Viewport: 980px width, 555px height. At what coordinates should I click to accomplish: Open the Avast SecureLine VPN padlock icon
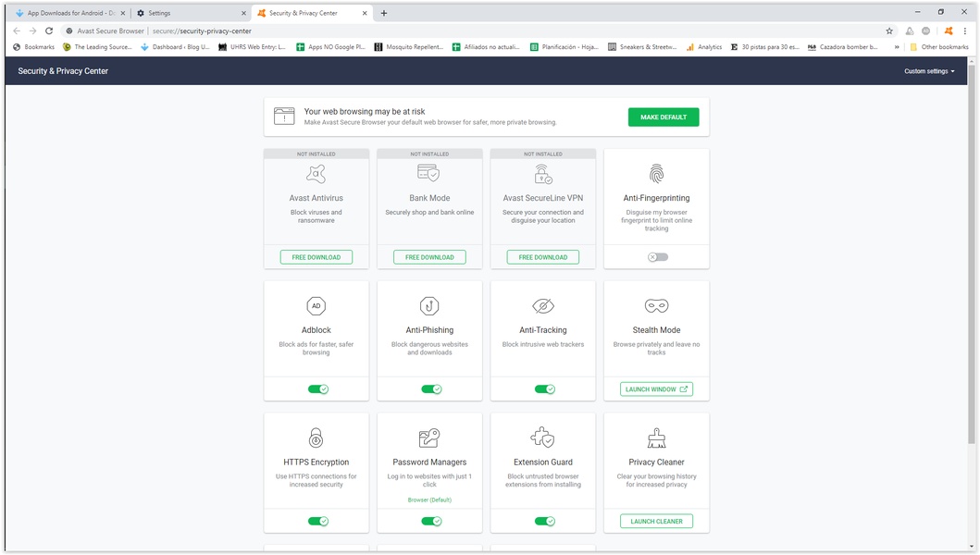click(542, 172)
